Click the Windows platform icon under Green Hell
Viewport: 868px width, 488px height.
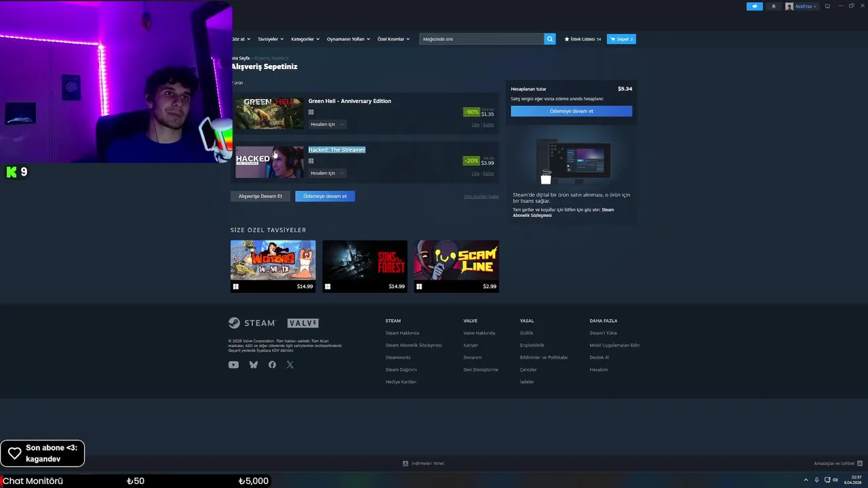(311, 113)
